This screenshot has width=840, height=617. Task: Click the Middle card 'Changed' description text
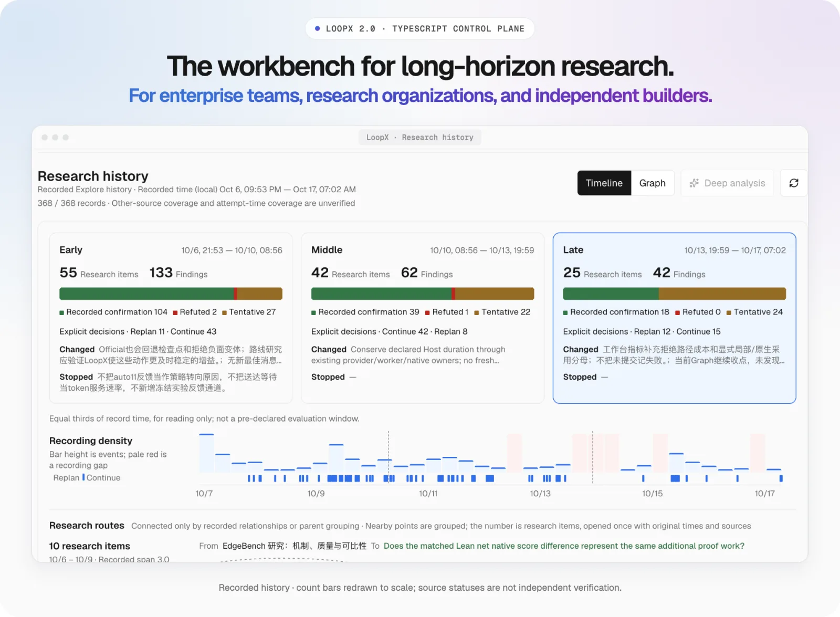coord(408,355)
